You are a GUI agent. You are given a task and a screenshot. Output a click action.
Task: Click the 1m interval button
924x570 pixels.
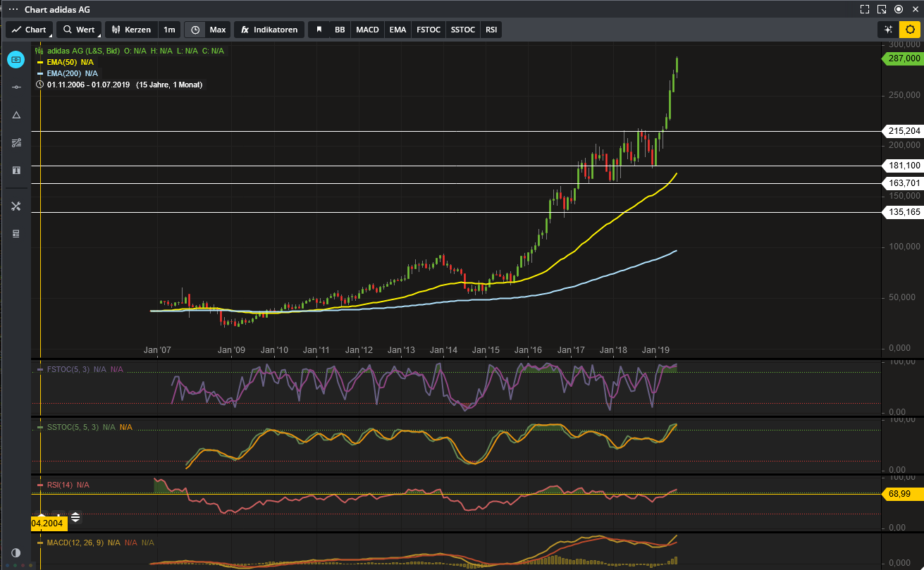(x=169, y=30)
